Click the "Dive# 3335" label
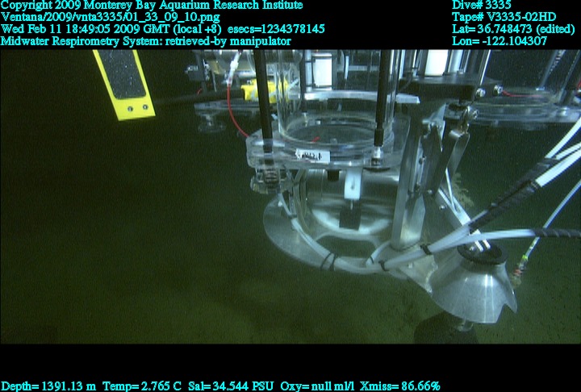Image resolution: width=581 pixels, height=392 pixels. 481,5
